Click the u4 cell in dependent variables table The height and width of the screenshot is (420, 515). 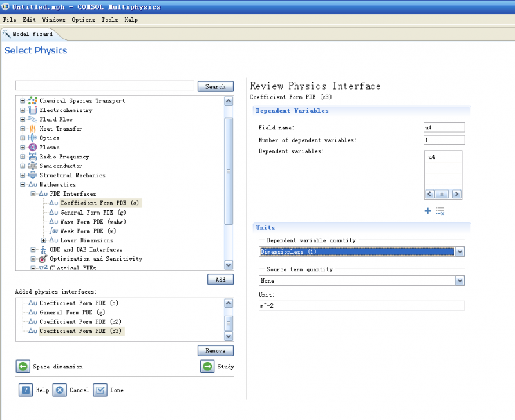(444, 157)
